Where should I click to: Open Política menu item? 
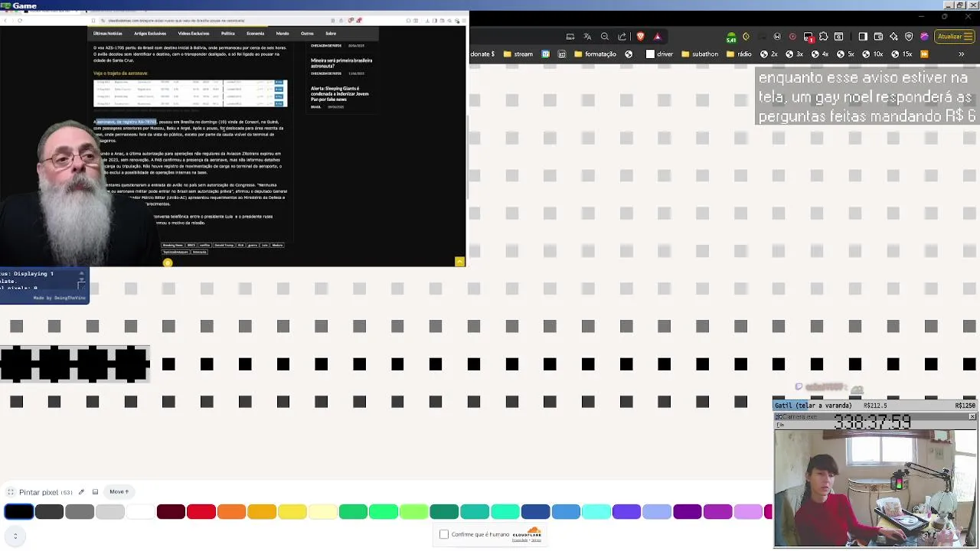pyautogui.click(x=228, y=34)
